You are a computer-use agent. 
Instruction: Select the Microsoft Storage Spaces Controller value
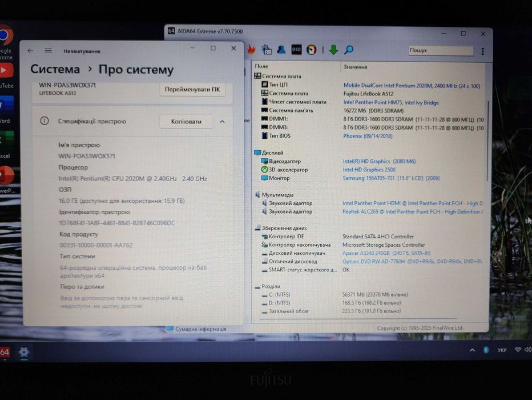click(x=384, y=245)
